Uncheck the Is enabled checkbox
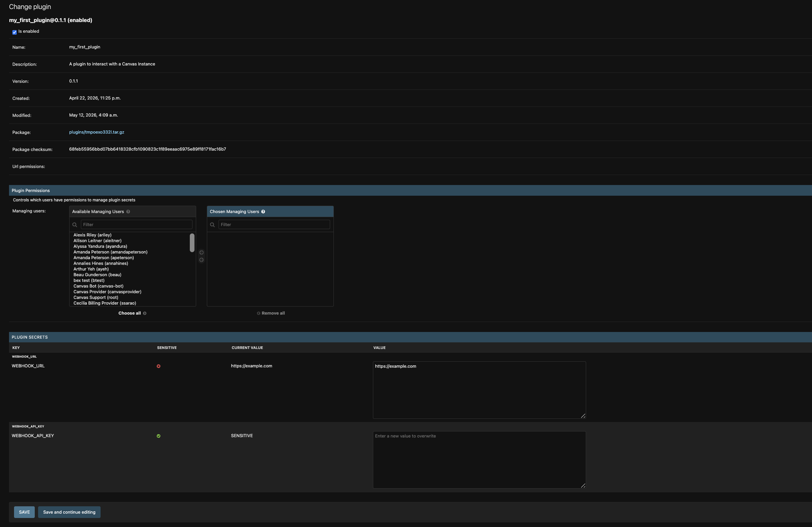812x527 pixels. 14,32
